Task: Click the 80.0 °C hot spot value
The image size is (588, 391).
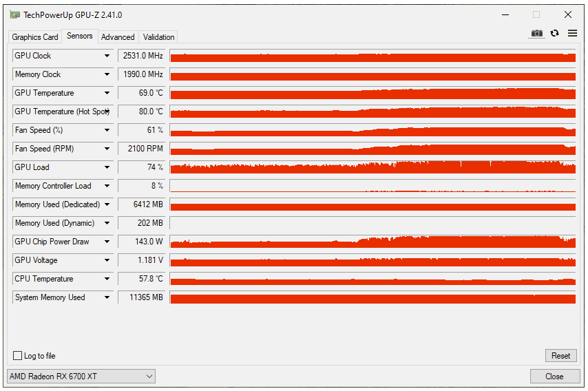Action: (x=142, y=112)
